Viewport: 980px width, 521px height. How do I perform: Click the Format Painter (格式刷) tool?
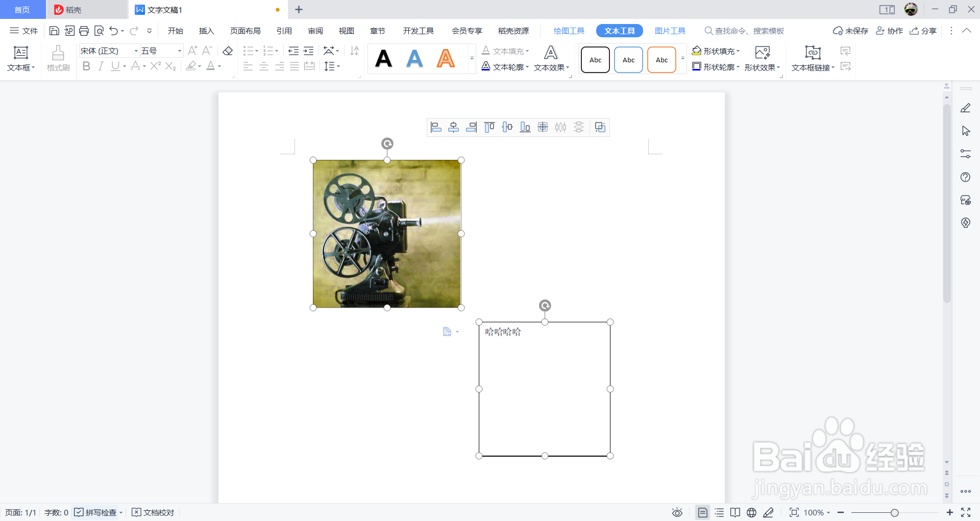58,58
